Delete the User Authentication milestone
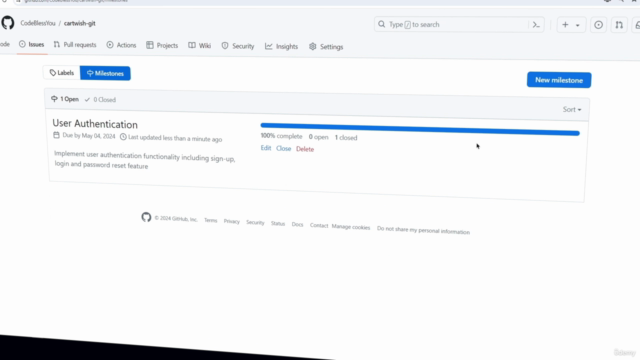640x360 pixels. coord(305,149)
